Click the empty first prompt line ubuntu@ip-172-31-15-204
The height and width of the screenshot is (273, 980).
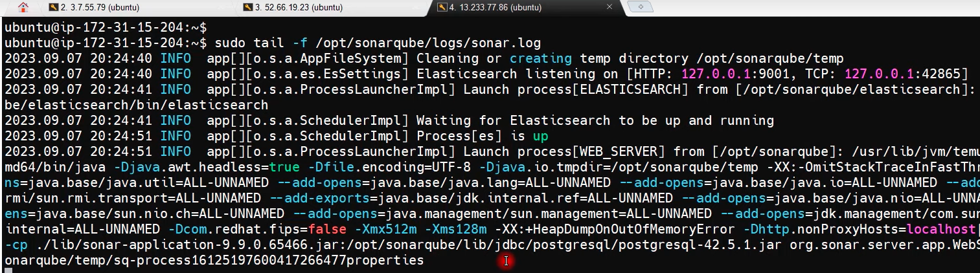click(x=106, y=27)
